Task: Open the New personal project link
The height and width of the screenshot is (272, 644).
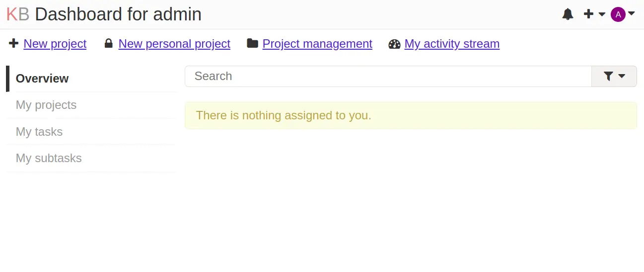Action: coord(174,44)
